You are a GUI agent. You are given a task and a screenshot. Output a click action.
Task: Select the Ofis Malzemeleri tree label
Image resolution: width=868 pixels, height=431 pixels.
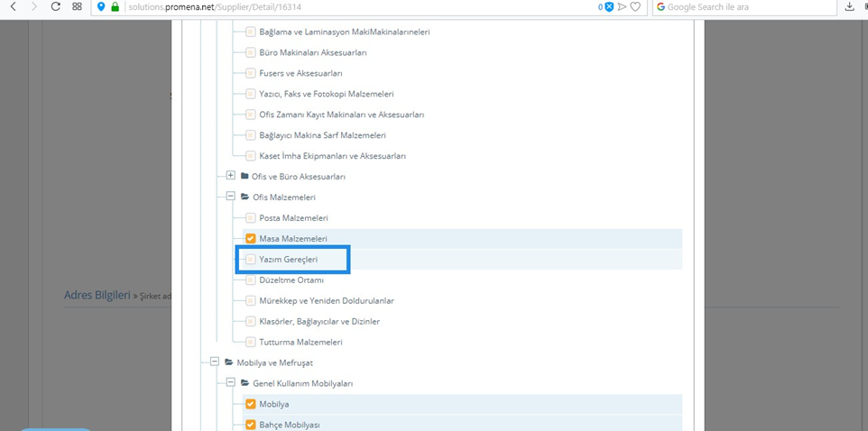pyautogui.click(x=284, y=197)
